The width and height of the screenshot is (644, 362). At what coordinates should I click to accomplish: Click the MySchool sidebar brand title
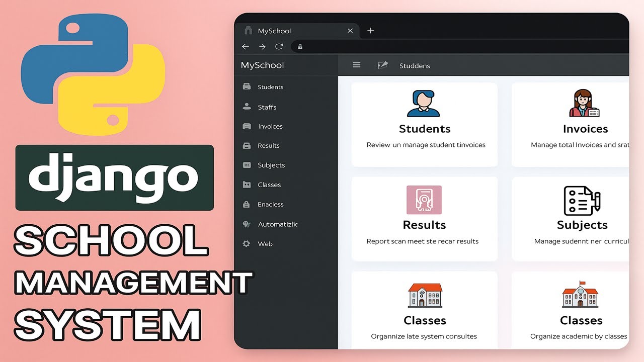262,65
